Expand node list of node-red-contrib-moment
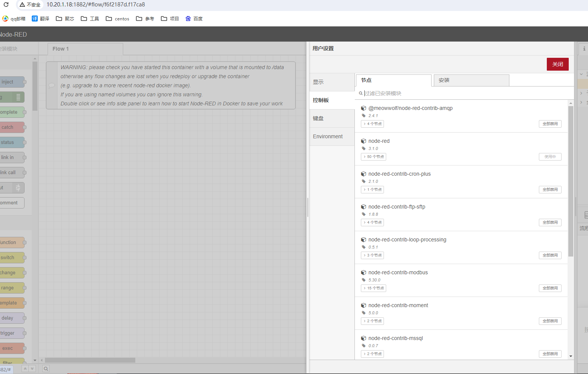The width and height of the screenshot is (588, 374). 372,321
